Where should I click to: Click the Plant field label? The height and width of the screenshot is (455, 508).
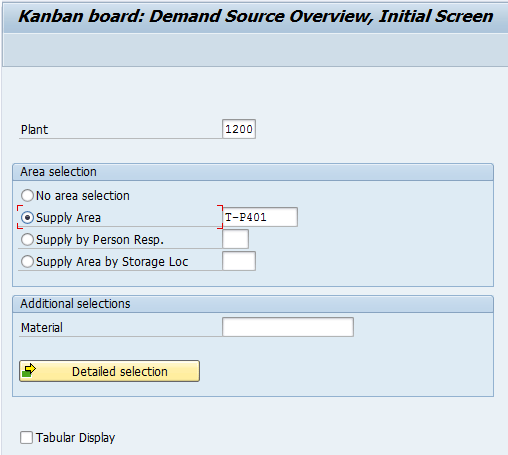34,130
